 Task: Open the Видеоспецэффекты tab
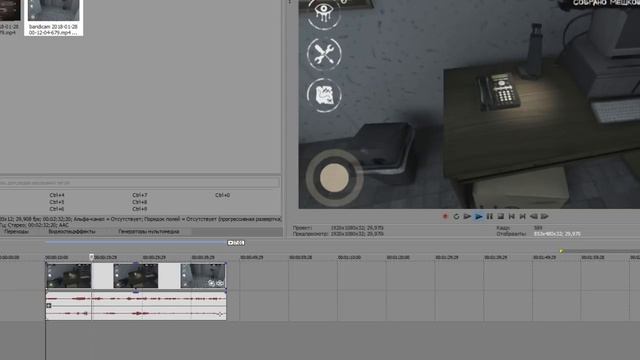(x=72, y=231)
